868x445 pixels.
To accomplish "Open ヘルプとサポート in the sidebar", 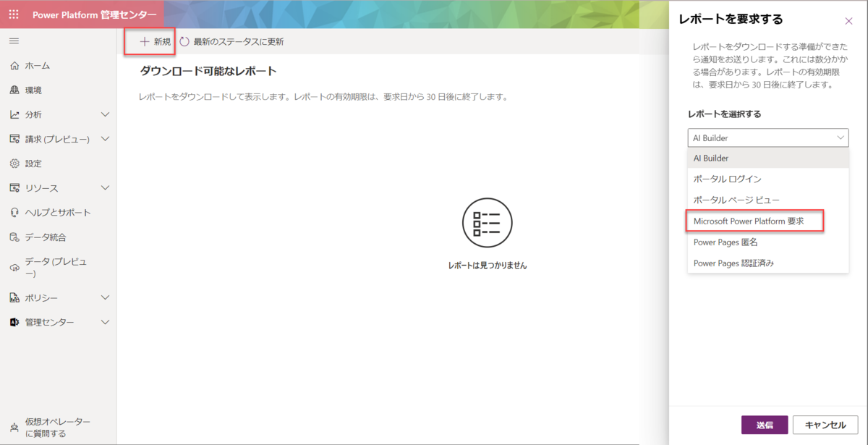I will (59, 213).
